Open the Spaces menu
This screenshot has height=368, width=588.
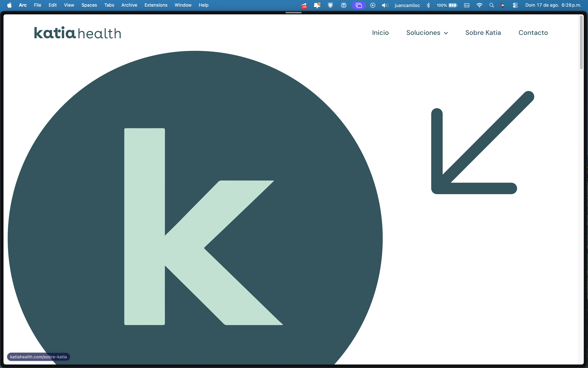click(x=89, y=5)
